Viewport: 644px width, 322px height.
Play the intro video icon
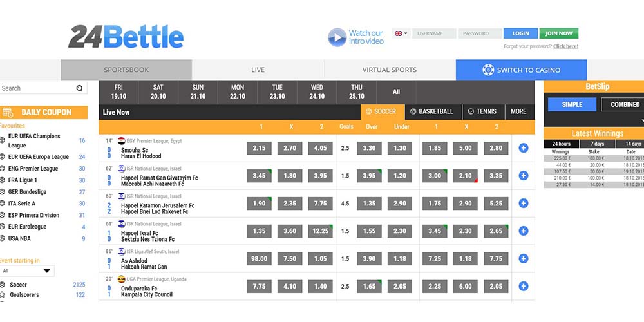click(337, 37)
